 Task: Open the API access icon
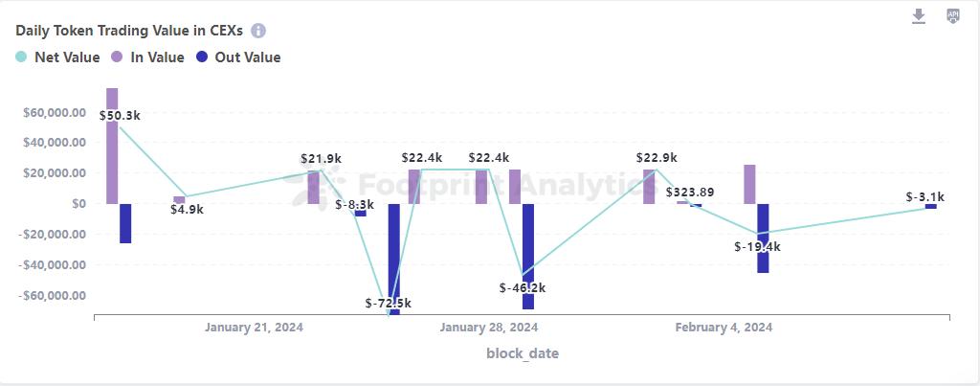[952, 16]
